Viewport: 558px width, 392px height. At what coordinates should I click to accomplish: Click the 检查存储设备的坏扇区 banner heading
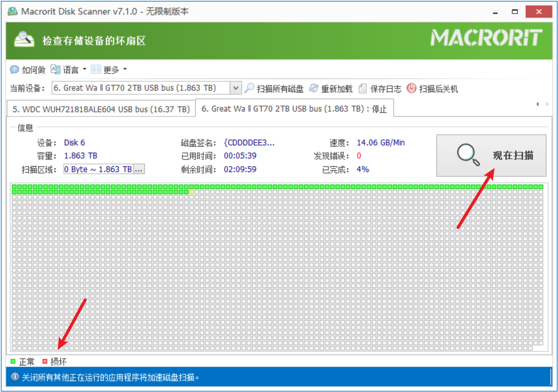[x=94, y=41]
